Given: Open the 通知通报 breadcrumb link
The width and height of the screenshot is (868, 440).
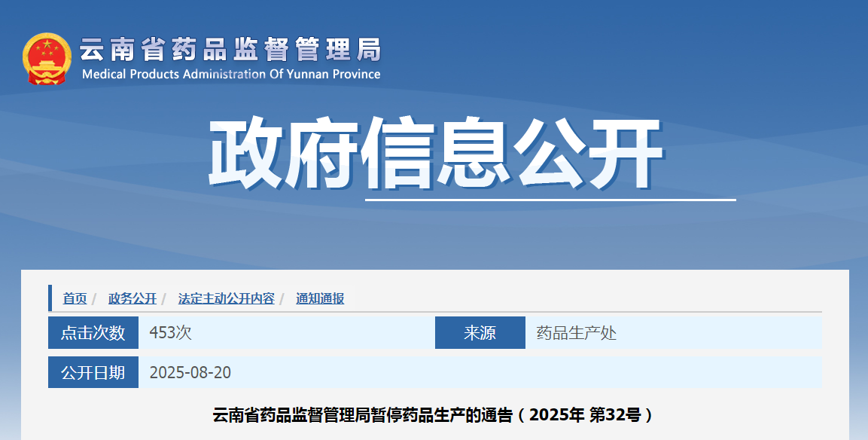Looking at the screenshot, I should [x=320, y=298].
